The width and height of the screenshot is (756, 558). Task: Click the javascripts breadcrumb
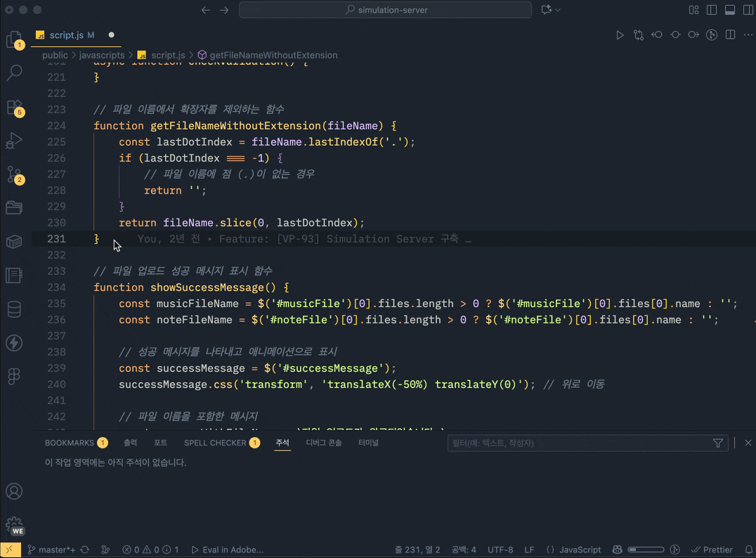coord(102,55)
